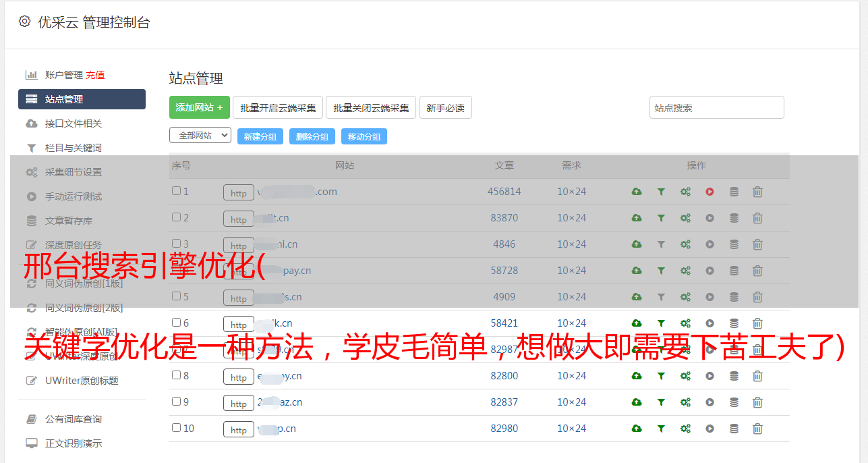Select the checkbox in row 2
Viewport: 868px width, 463px height.
pyautogui.click(x=176, y=217)
